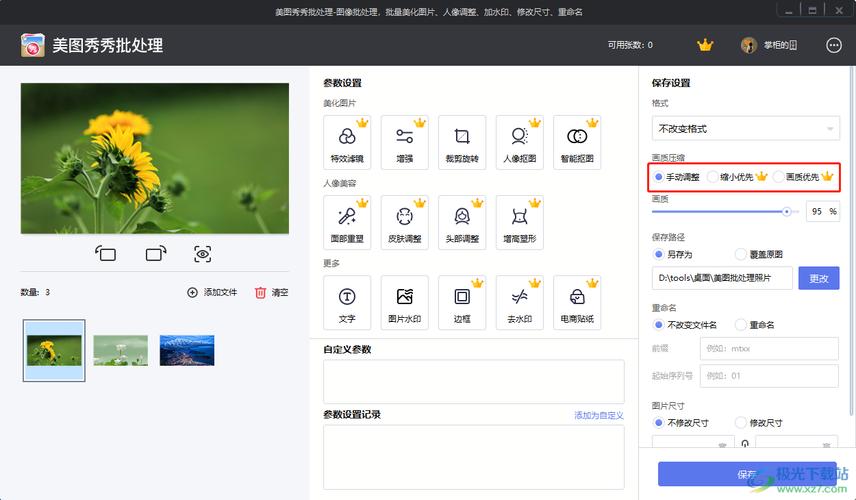
Task: Rotate the preview image counterclockwise
Action: pos(106,254)
